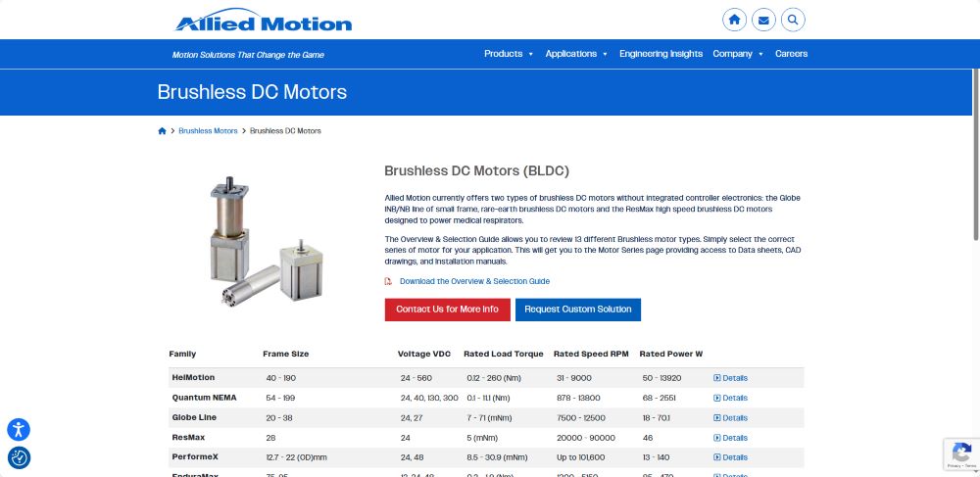
Task: Open Details link for Quantum NEMA
Action: pyautogui.click(x=735, y=399)
